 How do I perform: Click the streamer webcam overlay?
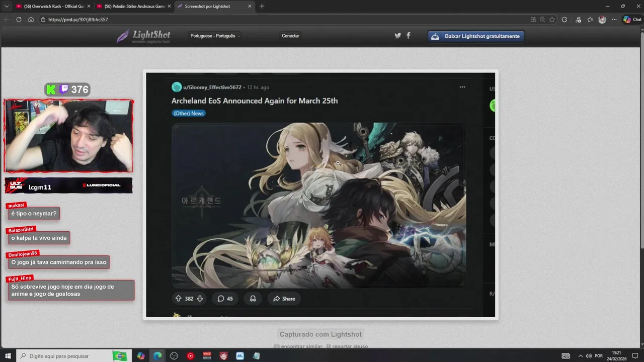click(68, 136)
